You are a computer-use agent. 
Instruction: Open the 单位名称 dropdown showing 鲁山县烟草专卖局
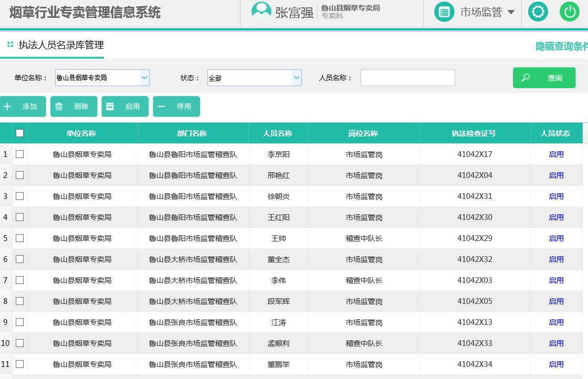click(x=102, y=78)
